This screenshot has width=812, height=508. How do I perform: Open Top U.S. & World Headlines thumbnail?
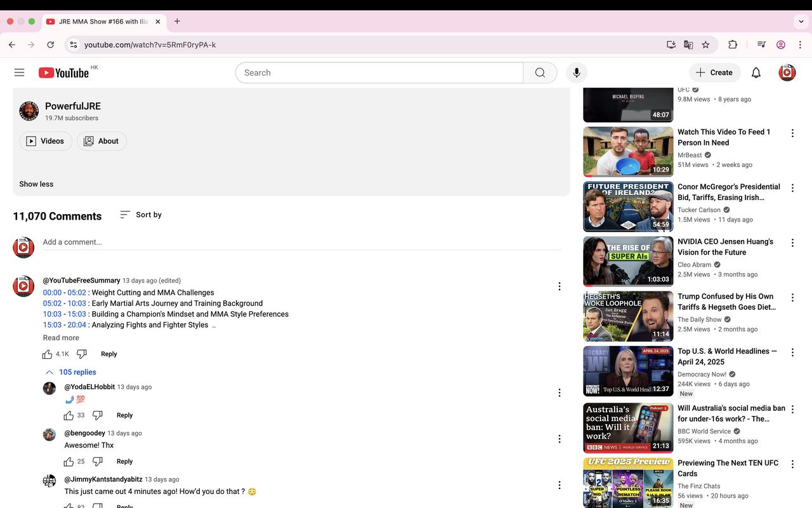[628, 371]
